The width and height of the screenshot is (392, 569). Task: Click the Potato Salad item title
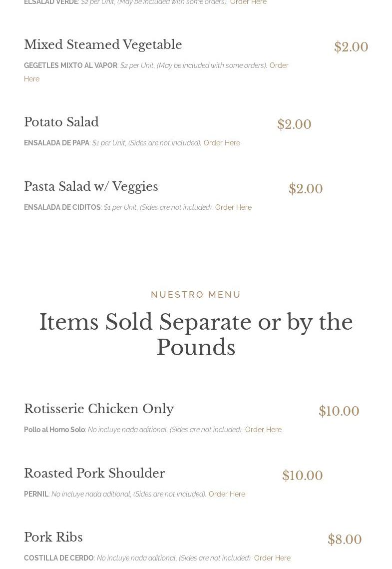[x=61, y=122]
